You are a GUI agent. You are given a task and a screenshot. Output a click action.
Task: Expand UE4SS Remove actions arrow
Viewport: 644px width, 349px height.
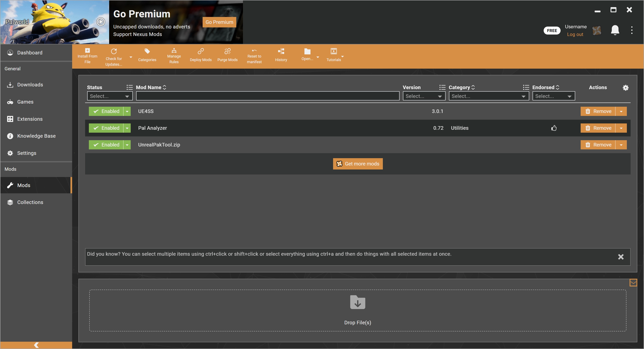(x=621, y=111)
